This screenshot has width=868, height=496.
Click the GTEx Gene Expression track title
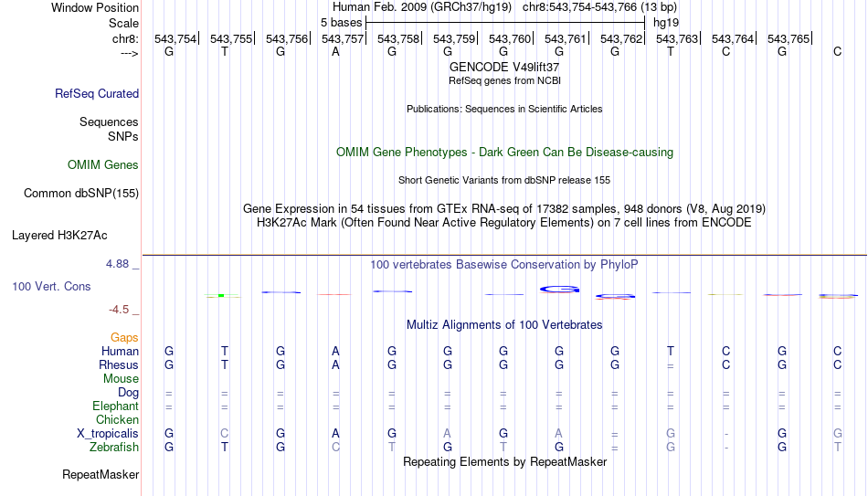504,208
